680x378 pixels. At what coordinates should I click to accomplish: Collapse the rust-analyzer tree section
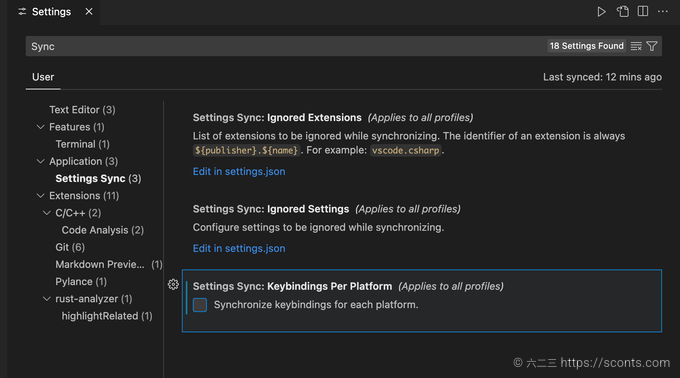click(x=47, y=299)
